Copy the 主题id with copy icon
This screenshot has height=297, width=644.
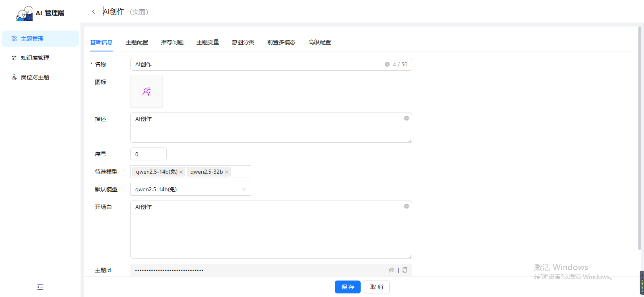tap(405, 270)
